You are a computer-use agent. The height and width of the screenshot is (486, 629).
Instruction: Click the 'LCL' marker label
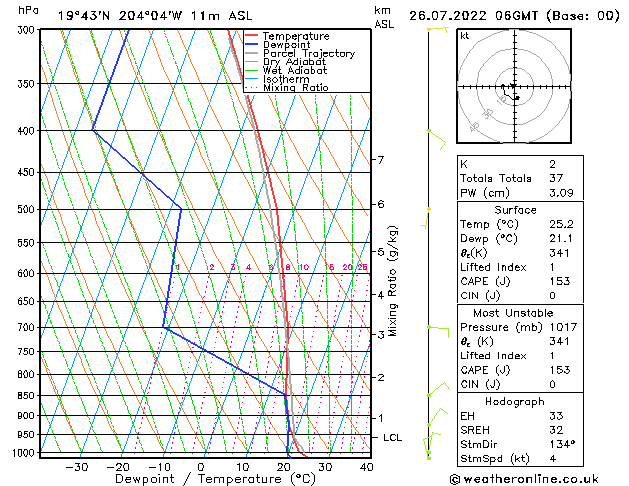(x=392, y=437)
